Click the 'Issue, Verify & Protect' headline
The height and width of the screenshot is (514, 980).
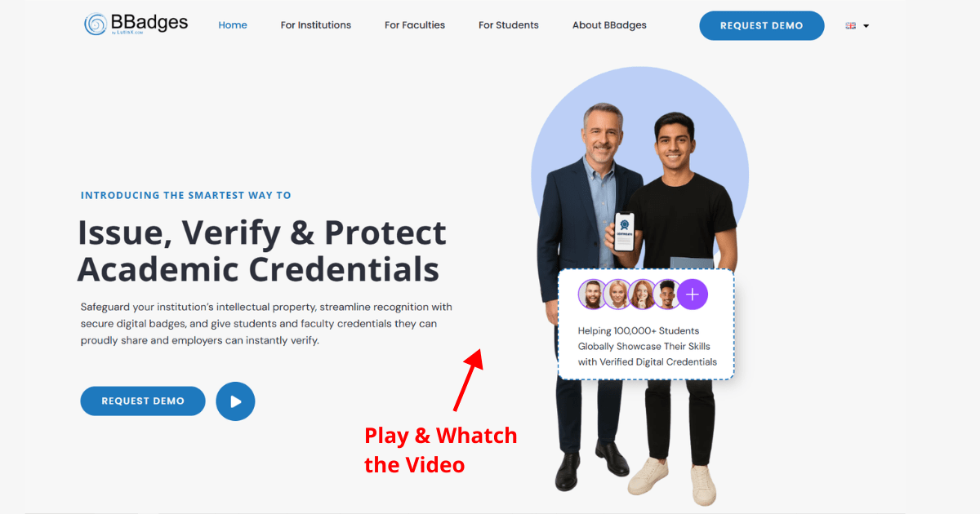coord(262,233)
